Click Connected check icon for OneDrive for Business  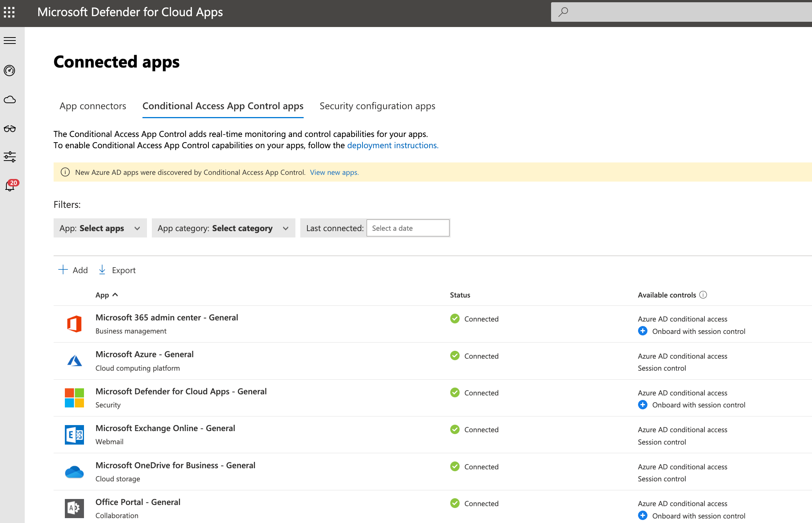tap(455, 466)
